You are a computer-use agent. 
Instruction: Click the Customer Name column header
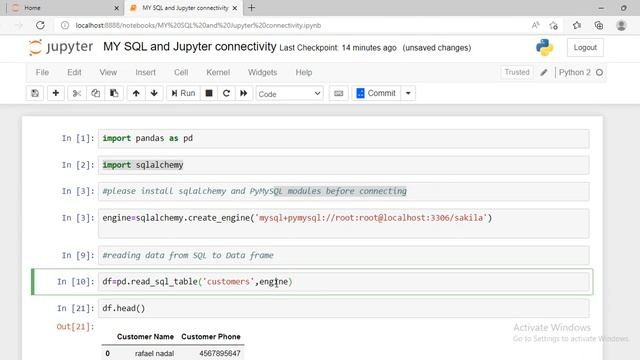coord(145,337)
